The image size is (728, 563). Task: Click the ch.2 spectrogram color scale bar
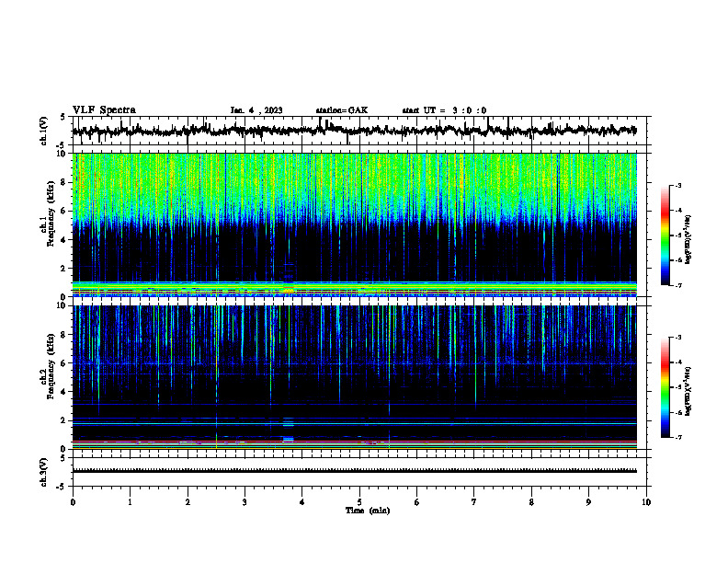(665, 387)
